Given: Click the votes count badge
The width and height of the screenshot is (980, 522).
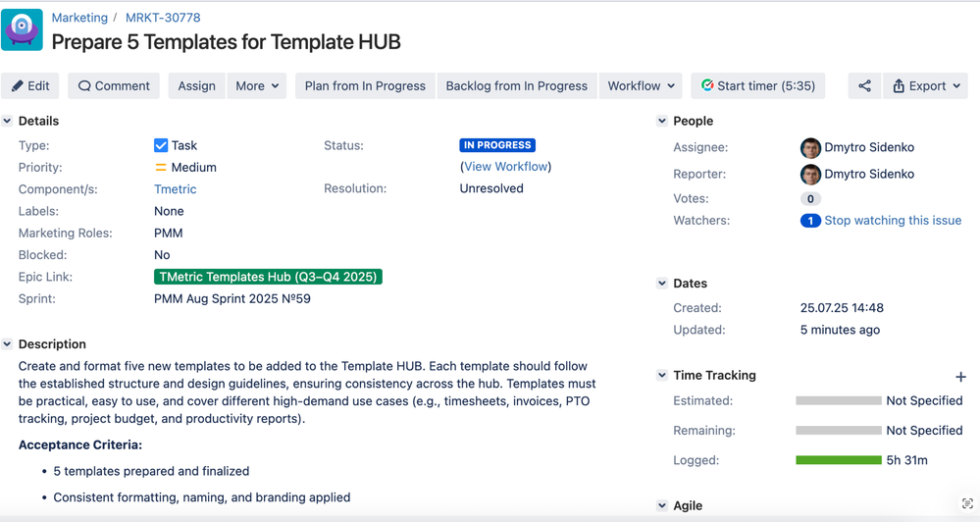Looking at the screenshot, I should 810,199.
